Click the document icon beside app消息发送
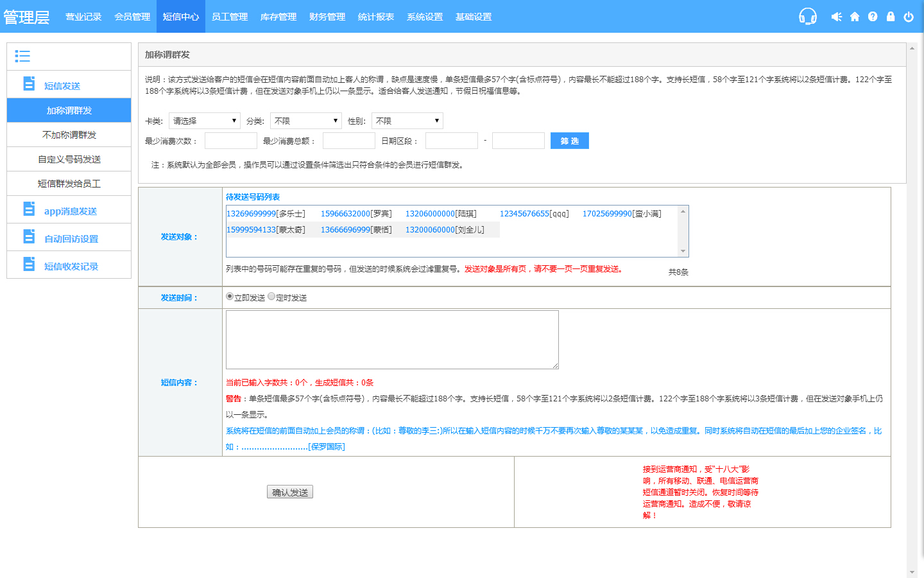 coord(29,209)
